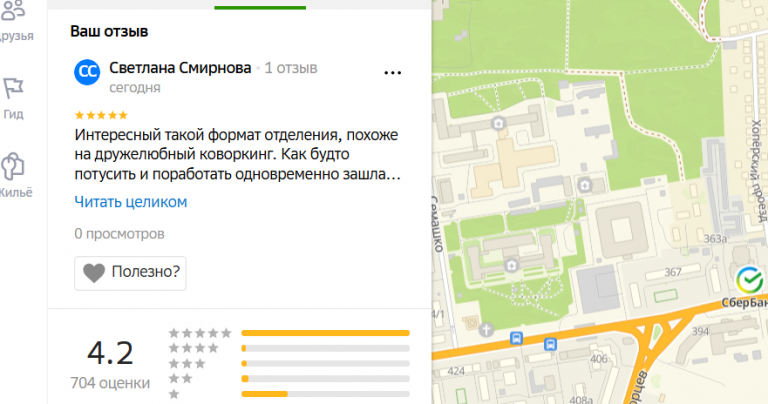
Task: Click building number 367 on map
Action: click(x=672, y=272)
